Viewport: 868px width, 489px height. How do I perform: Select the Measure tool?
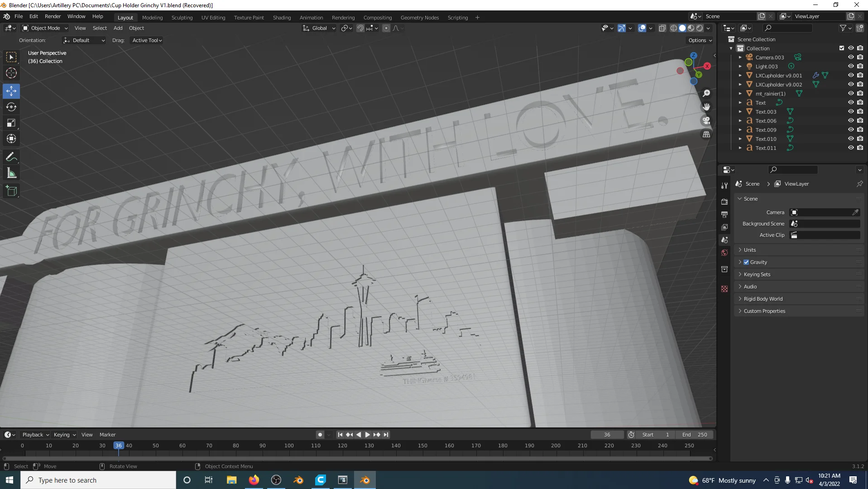tap(11, 173)
